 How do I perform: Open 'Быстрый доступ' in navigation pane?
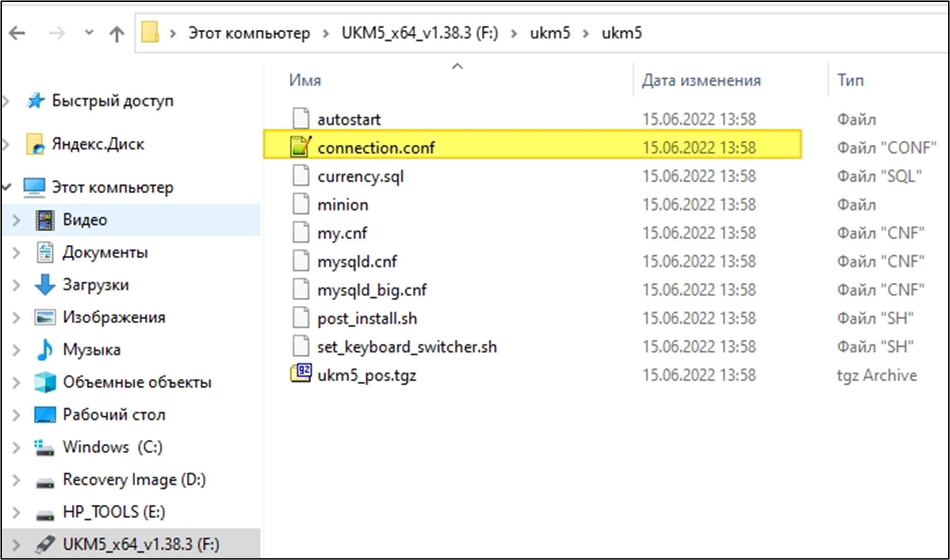tap(112, 101)
